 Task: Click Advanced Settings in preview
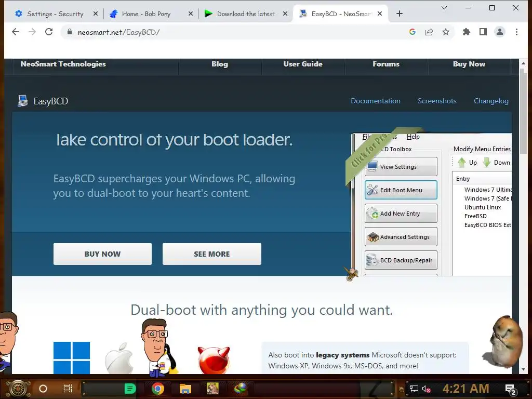tap(401, 237)
